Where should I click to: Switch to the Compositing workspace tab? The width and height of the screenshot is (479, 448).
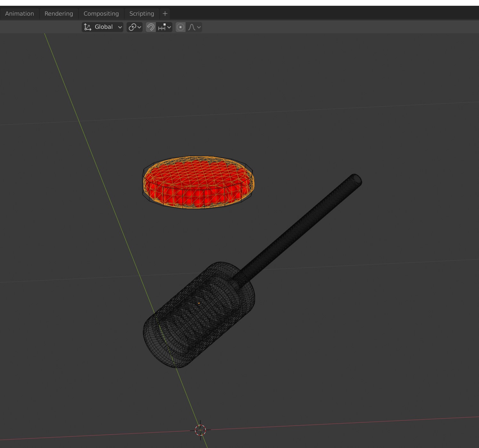[x=101, y=14]
